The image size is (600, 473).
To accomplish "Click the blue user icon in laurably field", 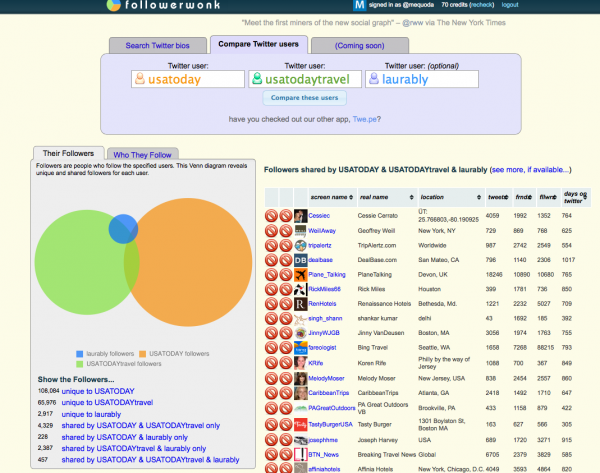I will (x=374, y=78).
